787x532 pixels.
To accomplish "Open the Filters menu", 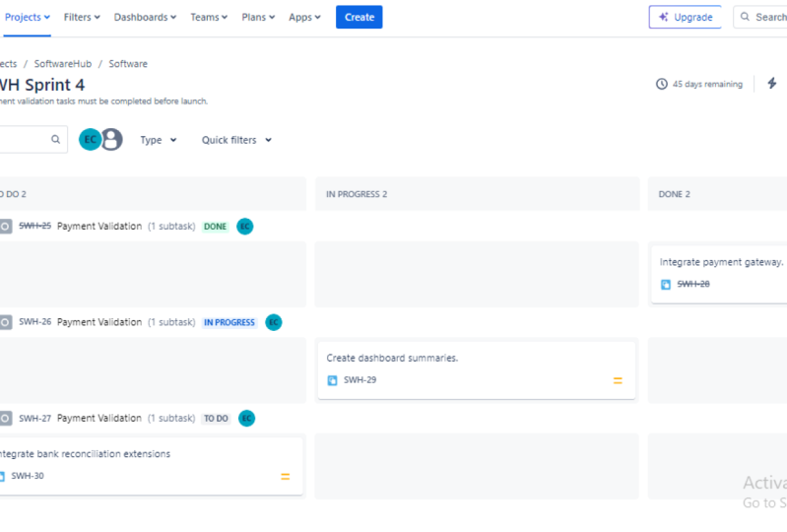I will point(82,17).
